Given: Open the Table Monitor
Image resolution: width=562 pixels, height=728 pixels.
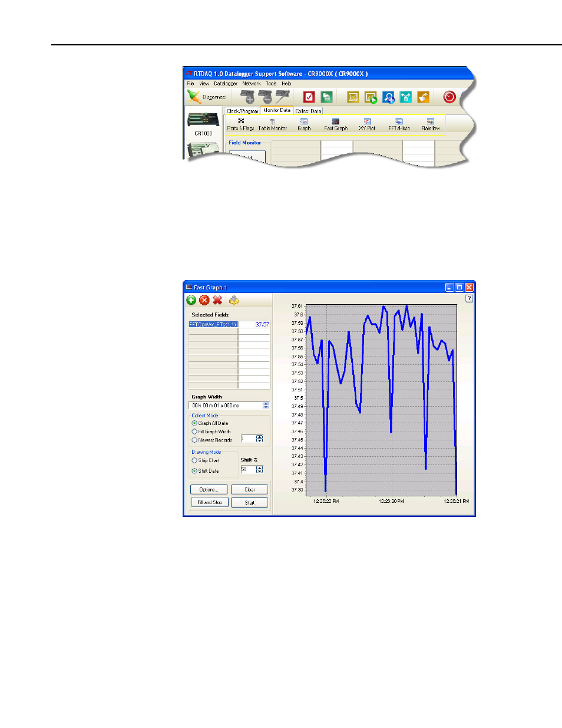Looking at the screenshot, I should pos(272,124).
